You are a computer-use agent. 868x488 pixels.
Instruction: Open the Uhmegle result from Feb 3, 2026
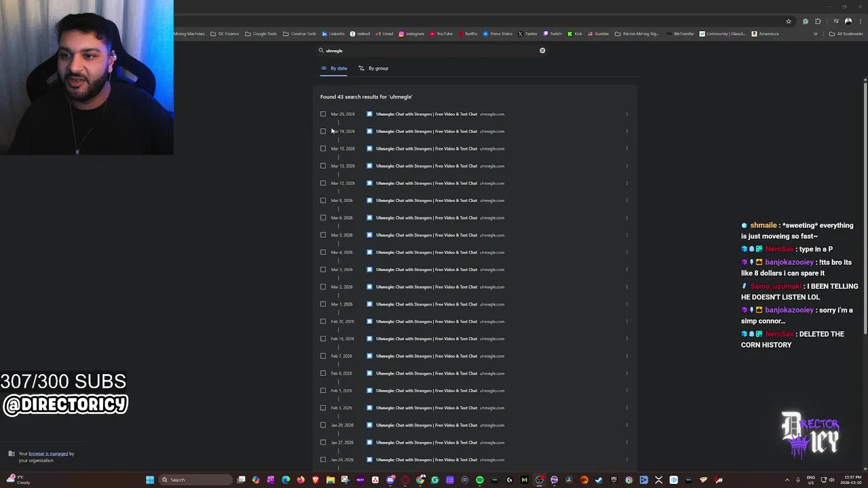coord(427,408)
